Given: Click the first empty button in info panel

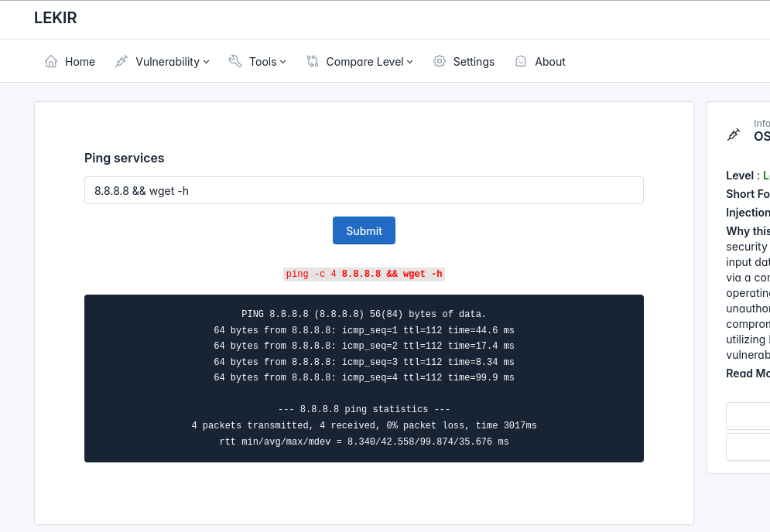Looking at the screenshot, I should pyautogui.click(x=748, y=415).
